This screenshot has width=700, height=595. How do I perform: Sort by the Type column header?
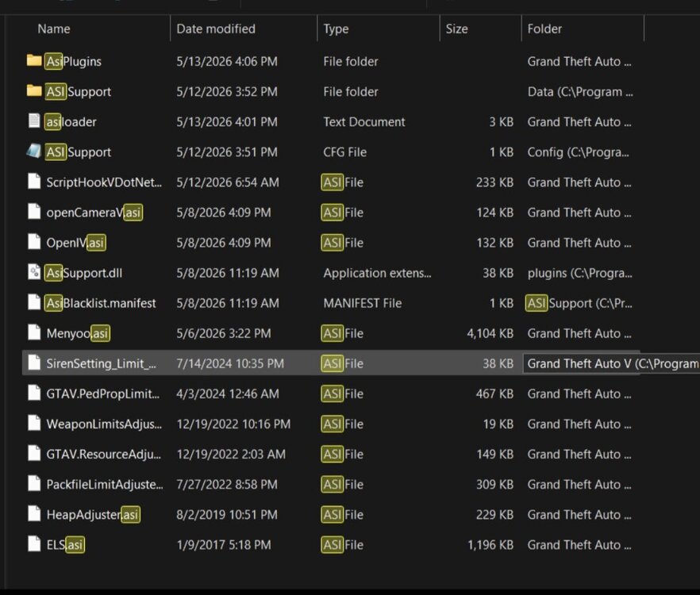pos(337,29)
